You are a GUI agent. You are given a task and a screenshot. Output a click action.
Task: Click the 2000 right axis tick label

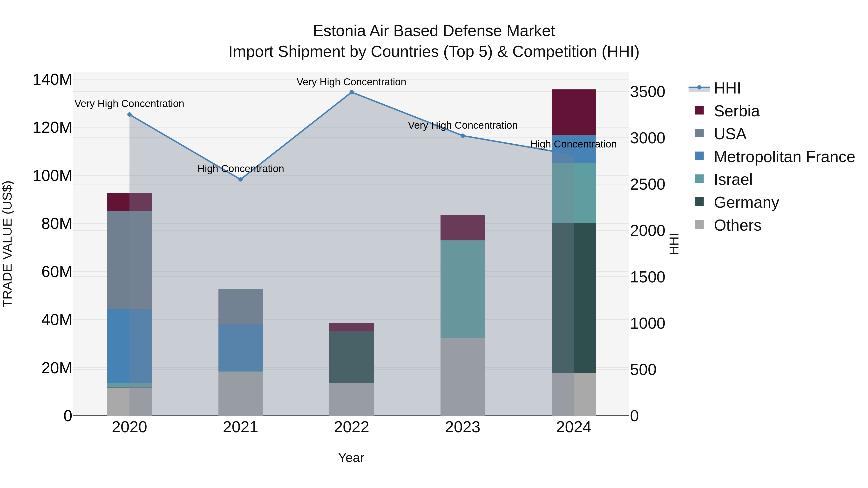point(648,231)
